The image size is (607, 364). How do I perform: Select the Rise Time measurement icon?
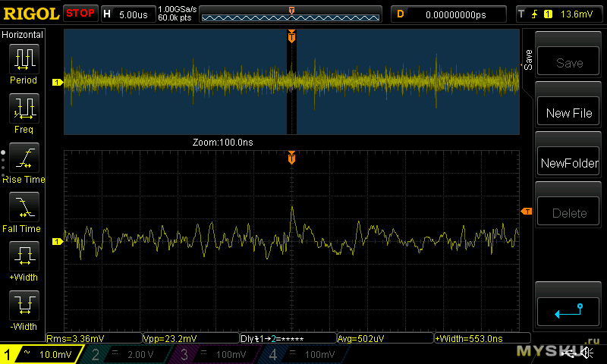pyautogui.click(x=24, y=158)
